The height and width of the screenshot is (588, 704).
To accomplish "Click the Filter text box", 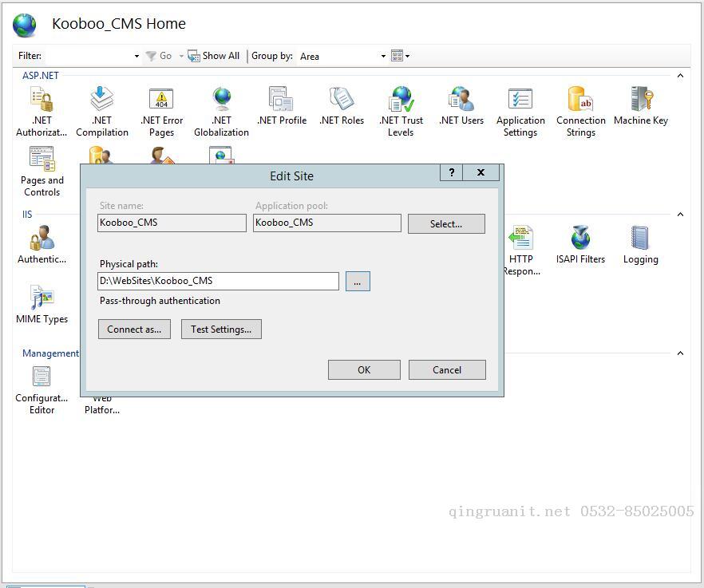I will tap(88, 56).
